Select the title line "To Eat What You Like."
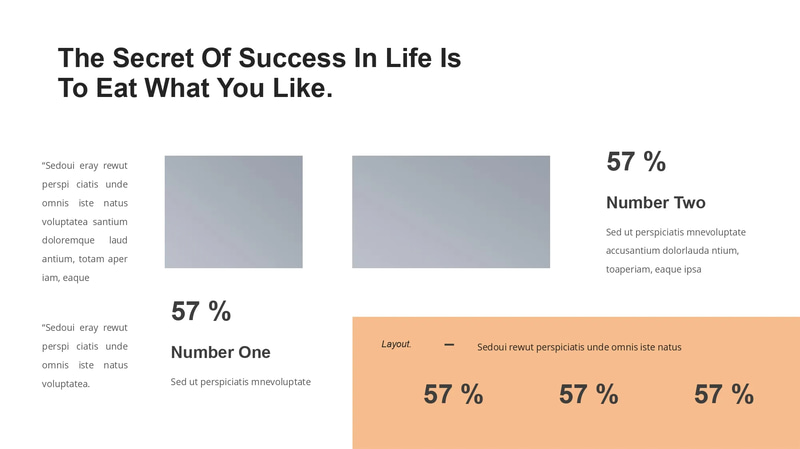The height and width of the screenshot is (449, 800). coord(195,88)
